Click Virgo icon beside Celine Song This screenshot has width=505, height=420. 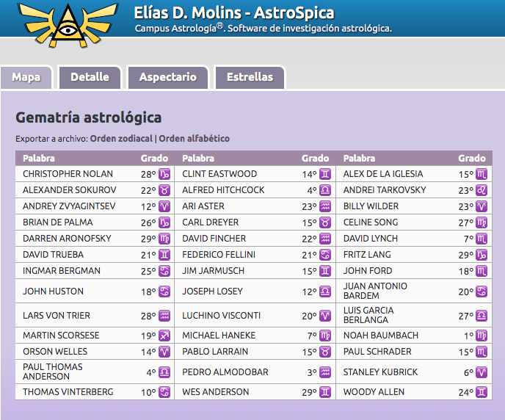[x=482, y=222]
